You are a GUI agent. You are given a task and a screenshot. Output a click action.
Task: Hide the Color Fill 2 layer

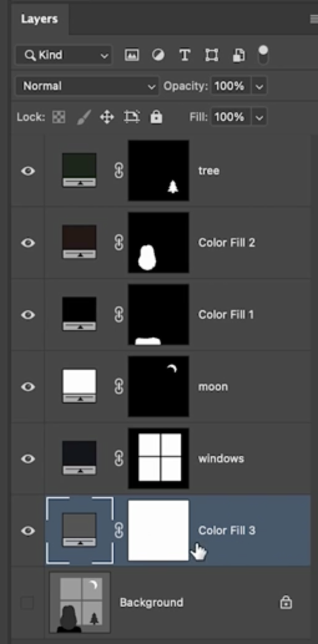tap(28, 243)
